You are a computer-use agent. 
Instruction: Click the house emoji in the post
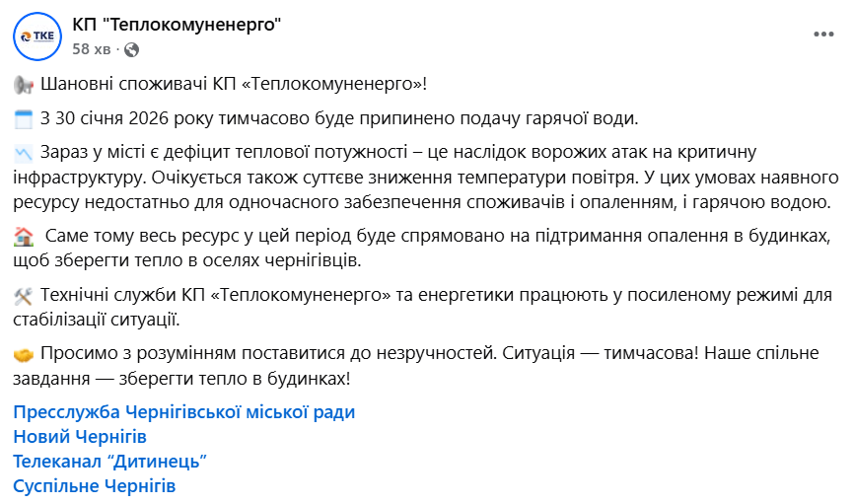coord(25,237)
